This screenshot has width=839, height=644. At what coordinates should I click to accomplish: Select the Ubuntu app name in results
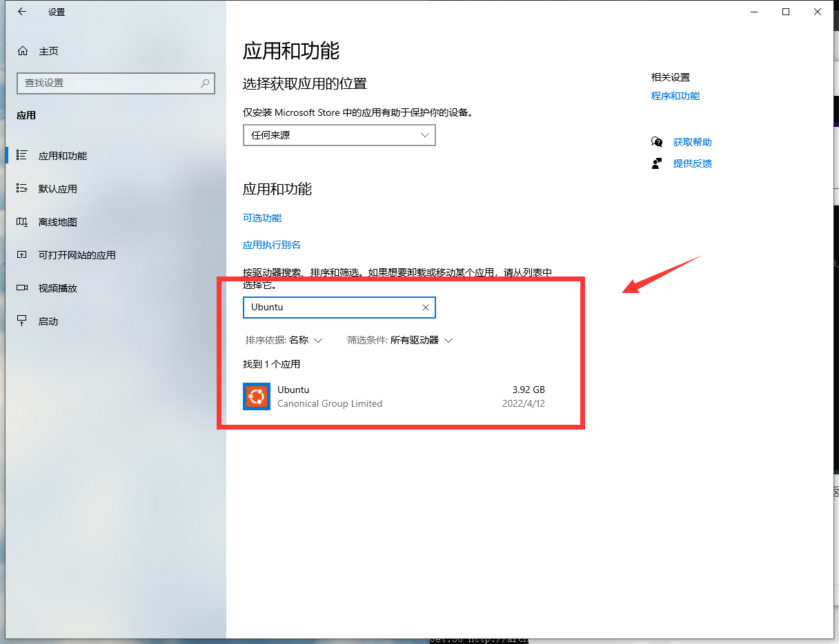coord(293,390)
